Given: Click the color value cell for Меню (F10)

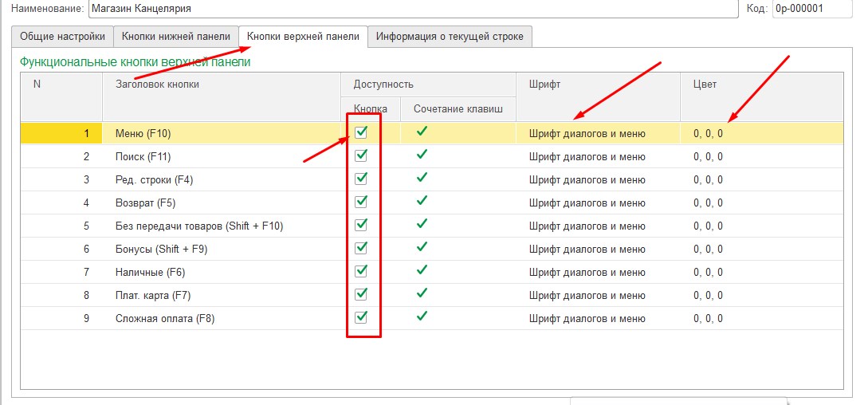Looking at the screenshot, I should [x=708, y=134].
